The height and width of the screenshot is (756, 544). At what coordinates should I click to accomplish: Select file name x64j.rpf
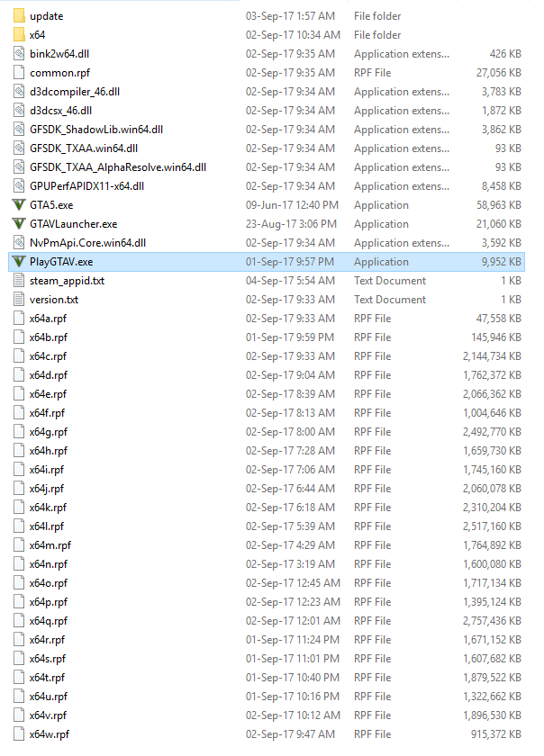coord(47,489)
